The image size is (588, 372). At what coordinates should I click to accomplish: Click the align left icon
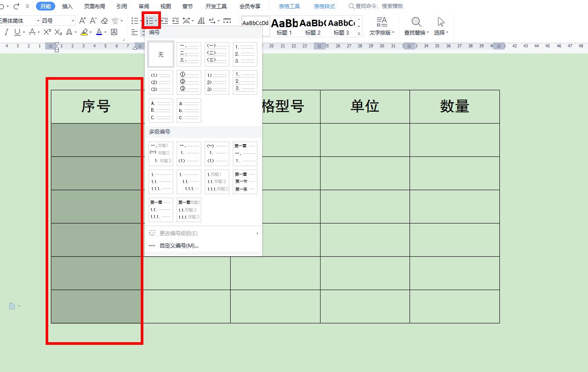click(x=135, y=32)
